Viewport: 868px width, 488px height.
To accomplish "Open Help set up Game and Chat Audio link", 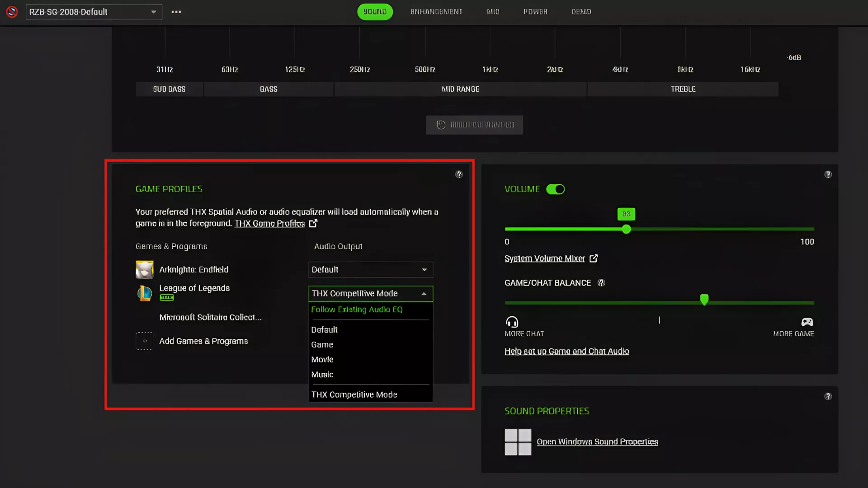I will (567, 352).
